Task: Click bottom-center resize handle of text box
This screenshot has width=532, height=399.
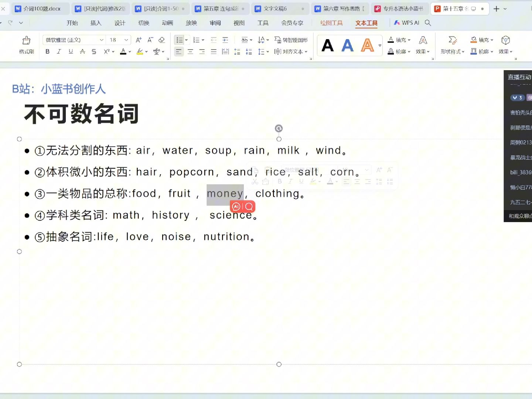Action: tap(279, 364)
